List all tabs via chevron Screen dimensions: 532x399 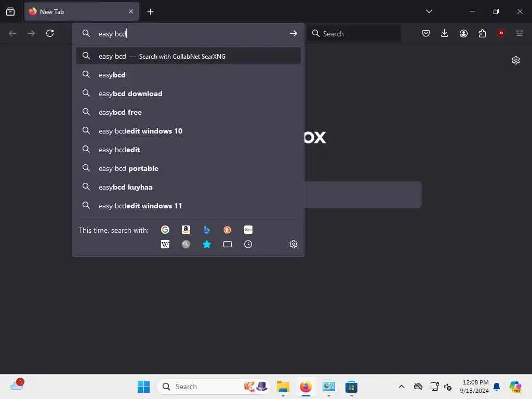[429, 11]
